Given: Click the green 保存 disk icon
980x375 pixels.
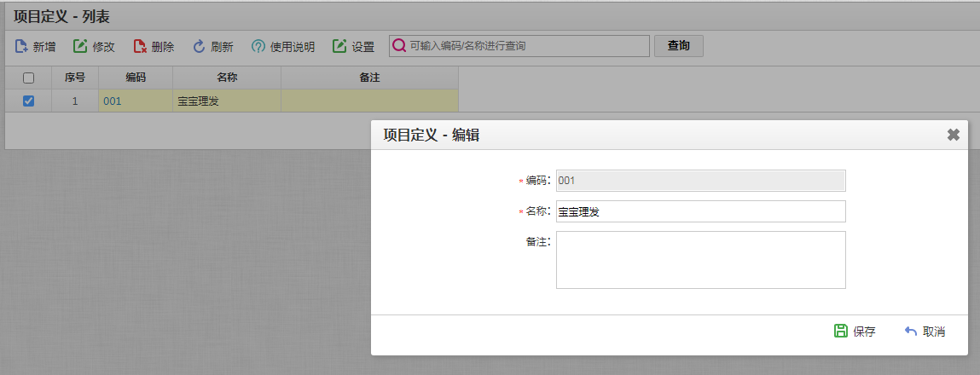Looking at the screenshot, I should click(841, 332).
